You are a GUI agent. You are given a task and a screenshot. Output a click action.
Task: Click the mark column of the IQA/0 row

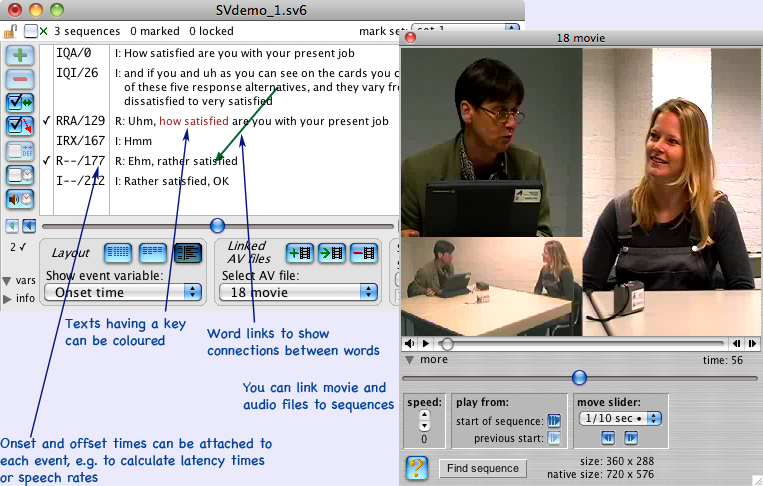point(46,53)
